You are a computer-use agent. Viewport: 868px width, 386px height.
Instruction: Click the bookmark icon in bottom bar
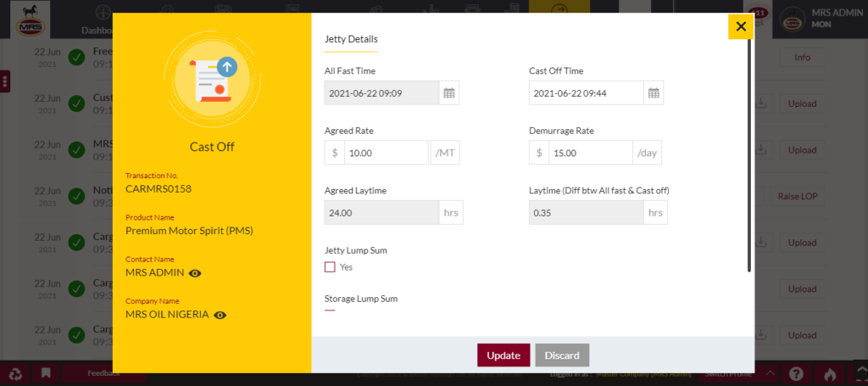(x=46, y=373)
